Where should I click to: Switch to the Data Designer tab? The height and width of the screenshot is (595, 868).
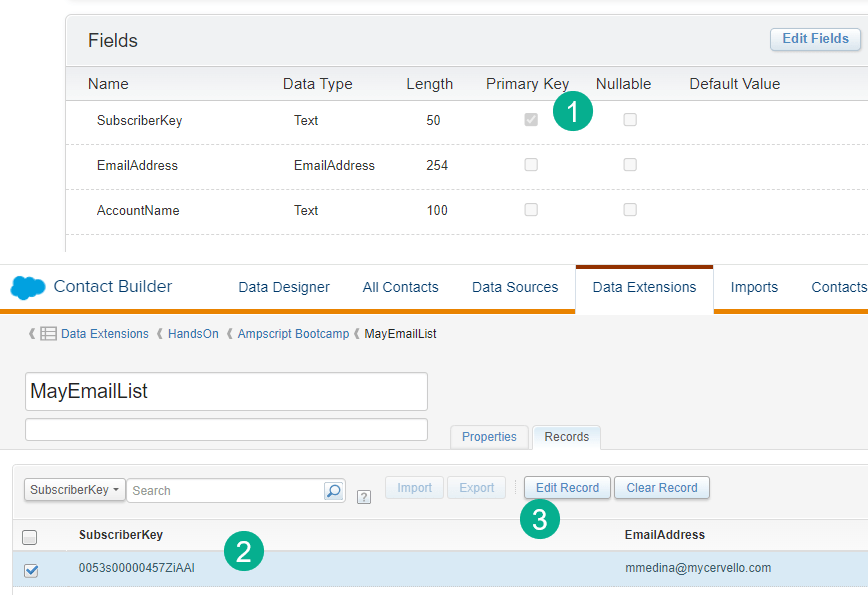tap(284, 287)
